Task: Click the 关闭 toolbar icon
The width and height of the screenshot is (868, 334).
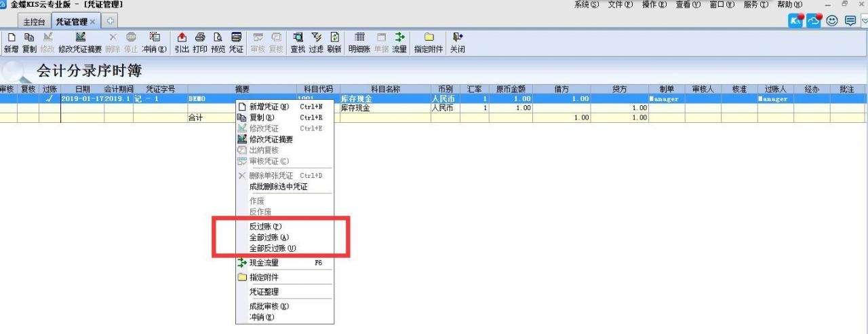Action: [457, 36]
